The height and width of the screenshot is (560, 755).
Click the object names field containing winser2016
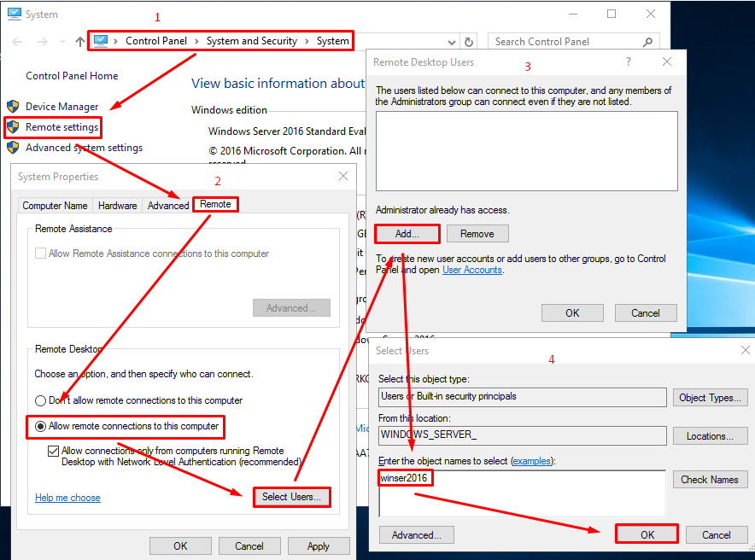tap(523, 493)
